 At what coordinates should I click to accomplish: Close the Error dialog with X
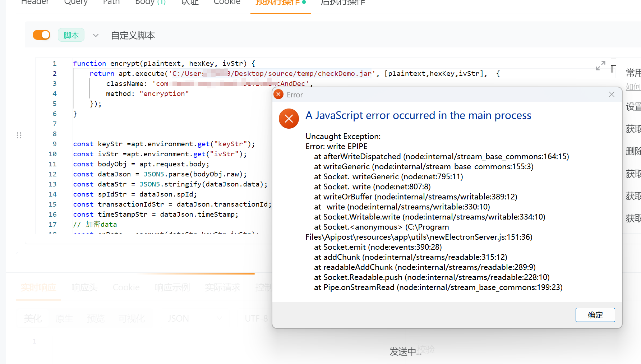[x=612, y=95]
